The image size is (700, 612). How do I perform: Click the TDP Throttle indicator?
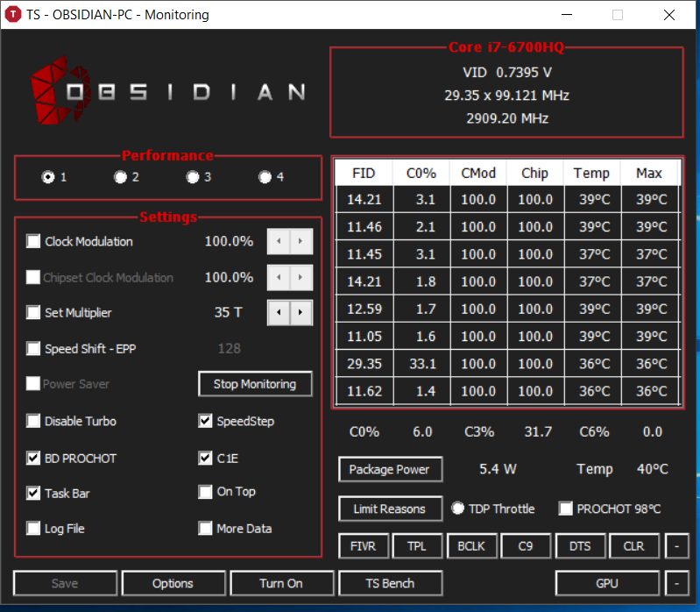tap(457, 509)
